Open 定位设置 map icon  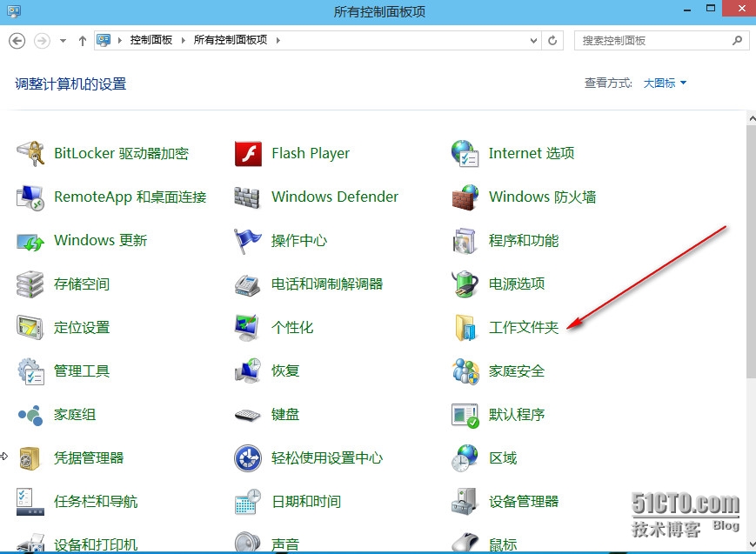coord(30,327)
